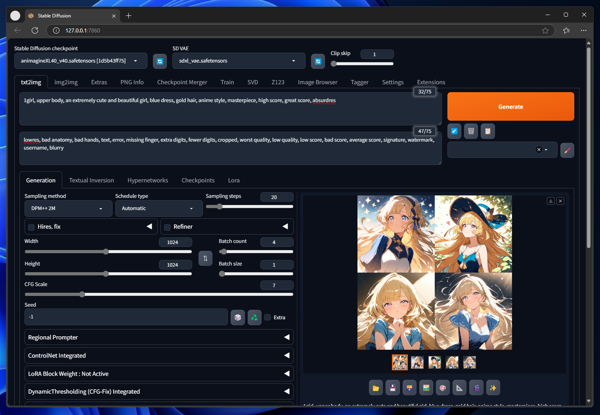Click the Seed input field
Viewport: 600px width, 415px height.
[x=126, y=317]
